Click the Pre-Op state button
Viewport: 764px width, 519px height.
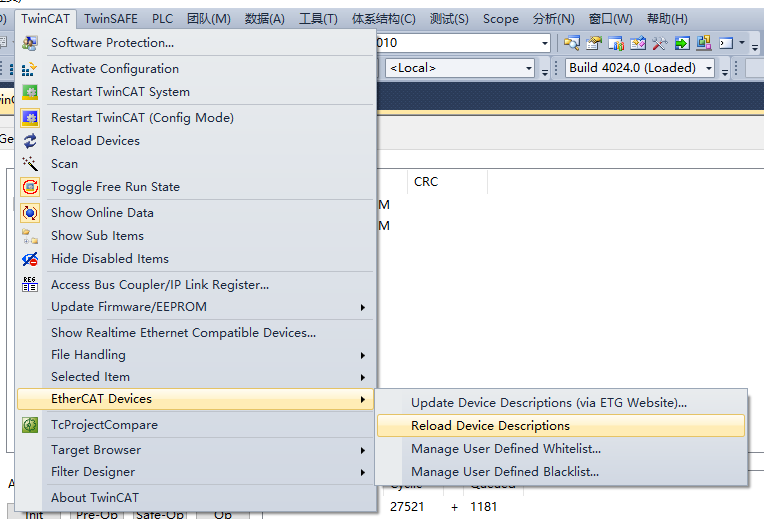point(96,515)
